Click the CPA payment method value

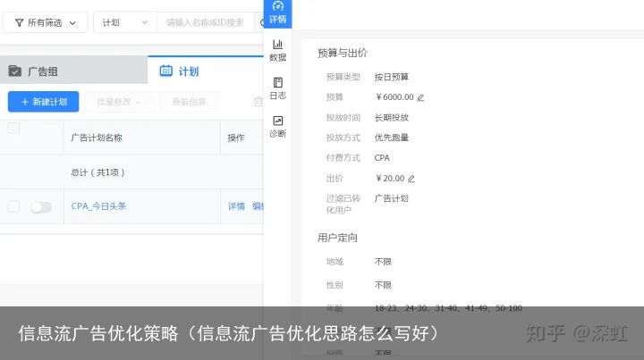[382, 158]
